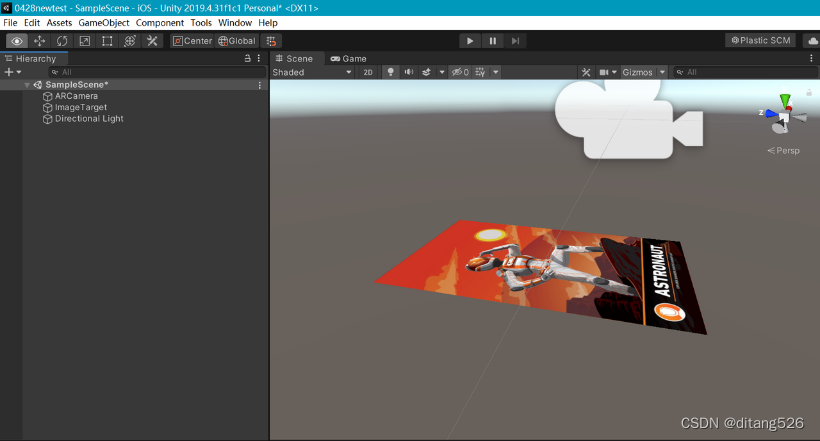This screenshot has height=441, width=820.
Task: Open the Component menu
Action: 160,22
